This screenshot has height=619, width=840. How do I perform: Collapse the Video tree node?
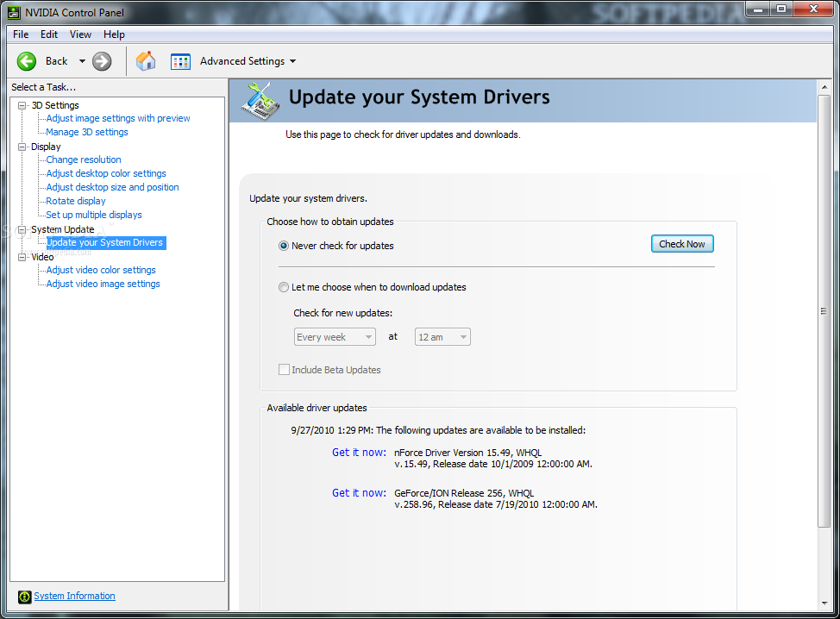tap(22, 257)
